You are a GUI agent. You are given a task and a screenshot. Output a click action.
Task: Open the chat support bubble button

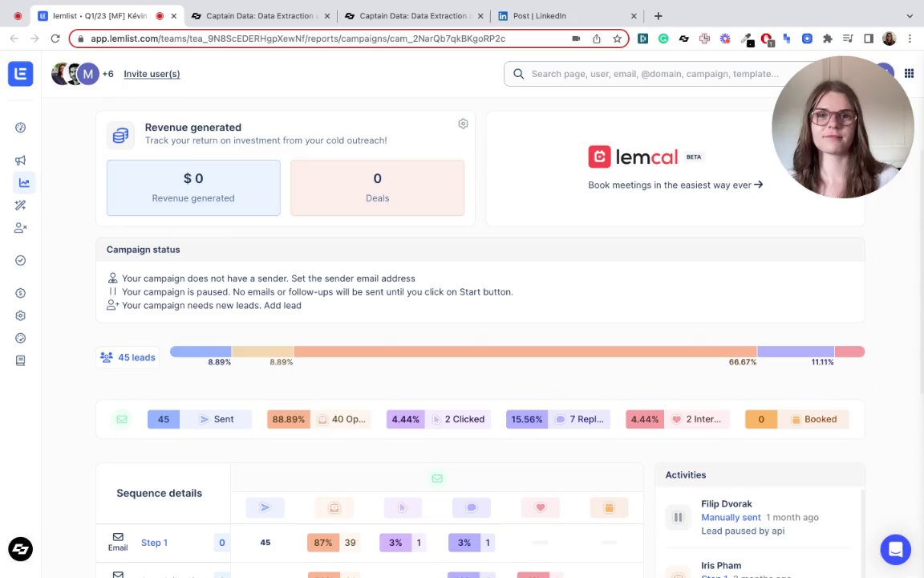pos(896,549)
